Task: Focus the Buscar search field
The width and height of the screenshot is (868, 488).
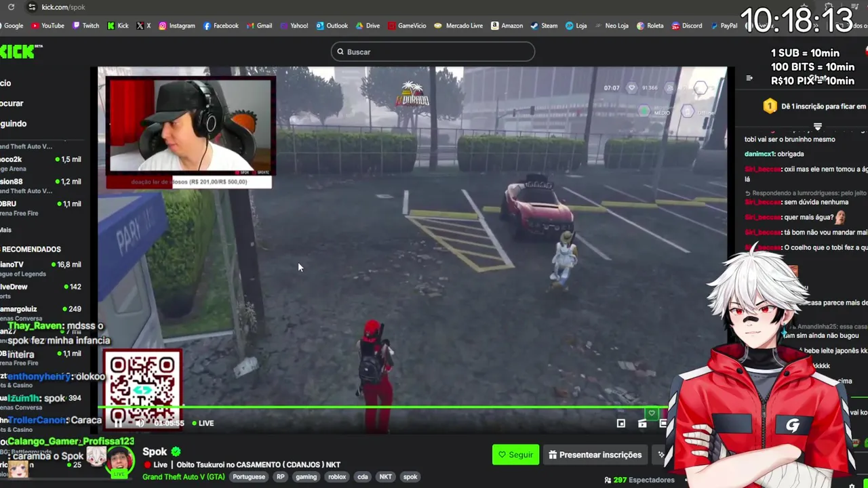Action: tap(433, 52)
